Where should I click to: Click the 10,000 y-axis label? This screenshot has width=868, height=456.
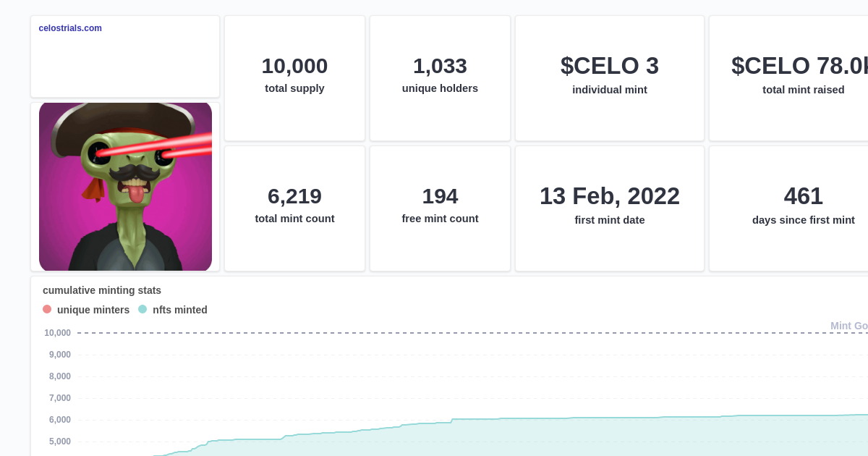click(56, 333)
